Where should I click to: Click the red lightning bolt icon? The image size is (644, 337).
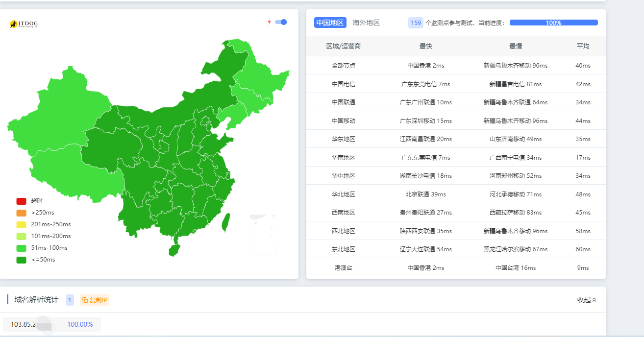coord(269,22)
